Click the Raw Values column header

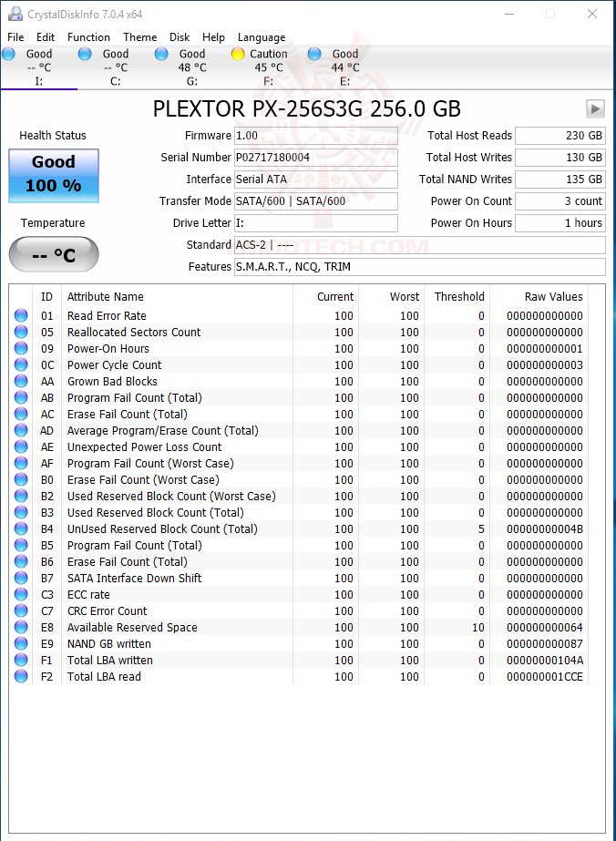(553, 297)
